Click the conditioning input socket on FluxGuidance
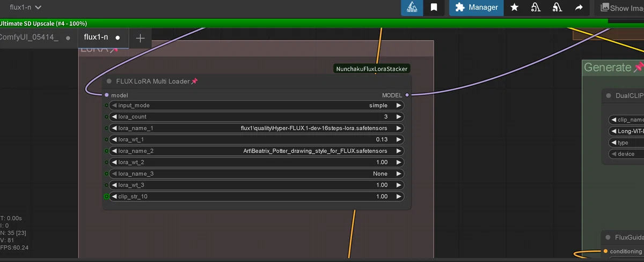The image size is (644, 262). pos(606,251)
